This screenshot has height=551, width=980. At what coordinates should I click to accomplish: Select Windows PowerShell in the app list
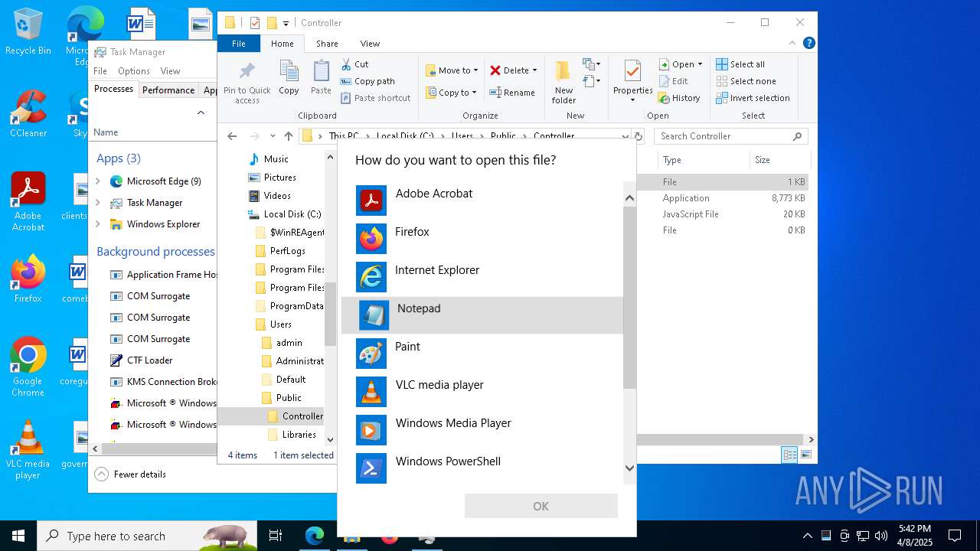pos(482,468)
